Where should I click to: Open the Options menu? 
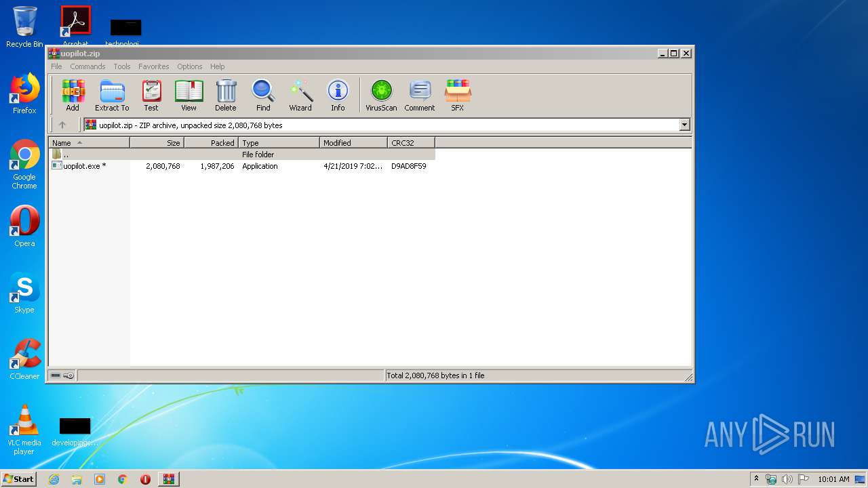click(190, 66)
